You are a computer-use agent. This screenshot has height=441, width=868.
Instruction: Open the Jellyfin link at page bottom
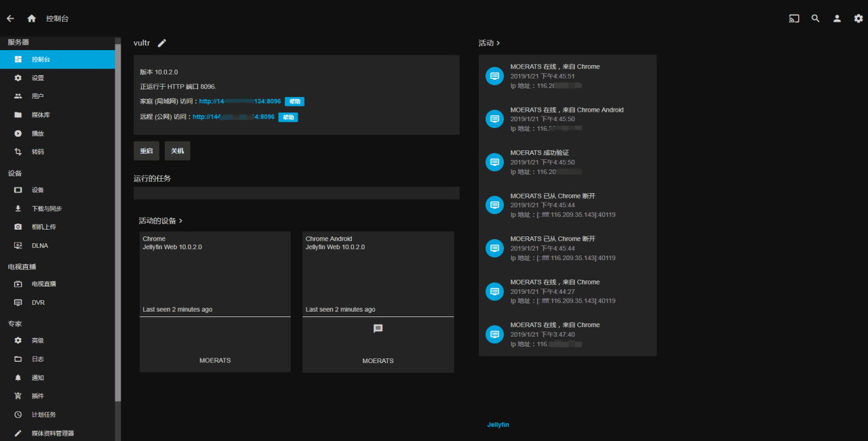click(498, 424)
